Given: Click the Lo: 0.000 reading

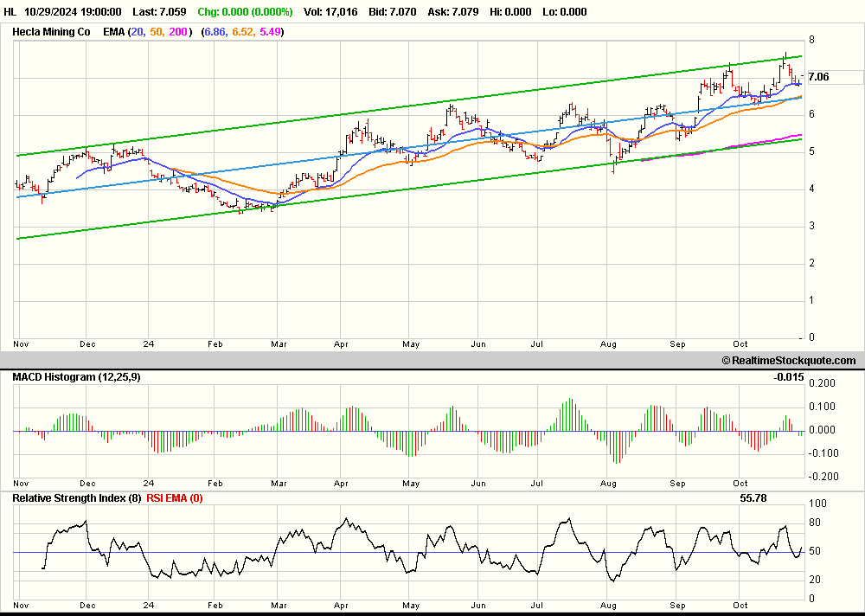Looking at the screenshot, I should pos(565,11).
